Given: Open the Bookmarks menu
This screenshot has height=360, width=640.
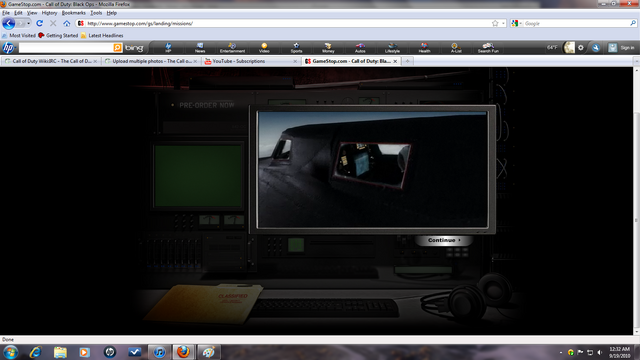Looking at the screenshot, I should [73, 13].
